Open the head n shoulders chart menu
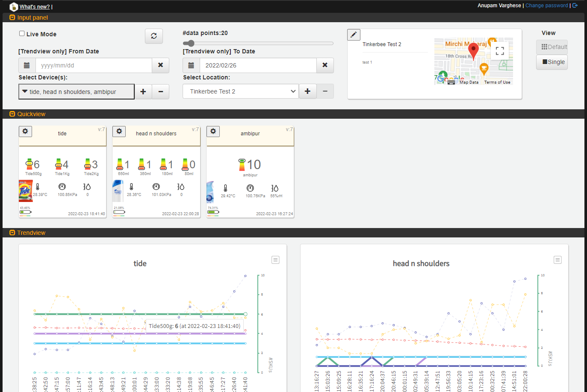 pos(558,260)
